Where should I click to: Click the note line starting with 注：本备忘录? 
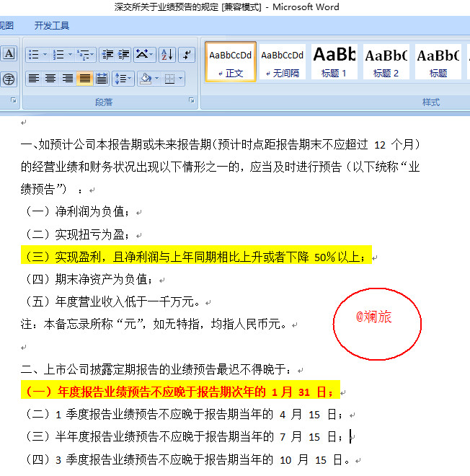click(x=154, y=325)
